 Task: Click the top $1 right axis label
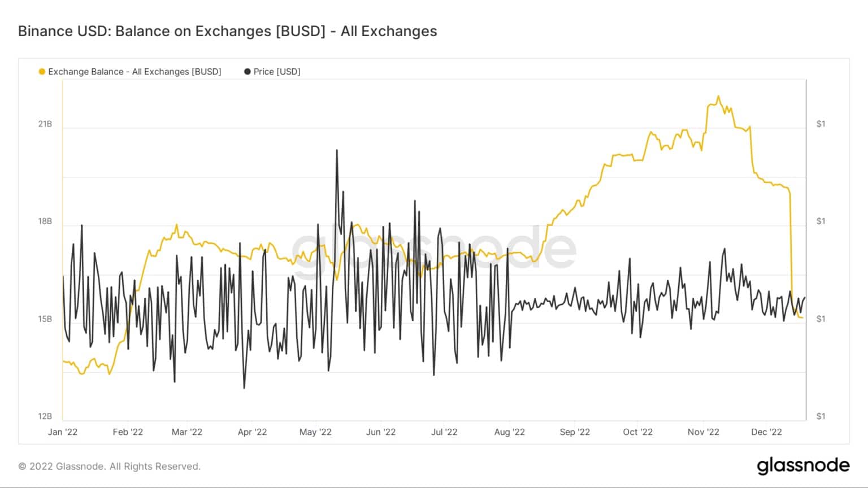point(821,124)
